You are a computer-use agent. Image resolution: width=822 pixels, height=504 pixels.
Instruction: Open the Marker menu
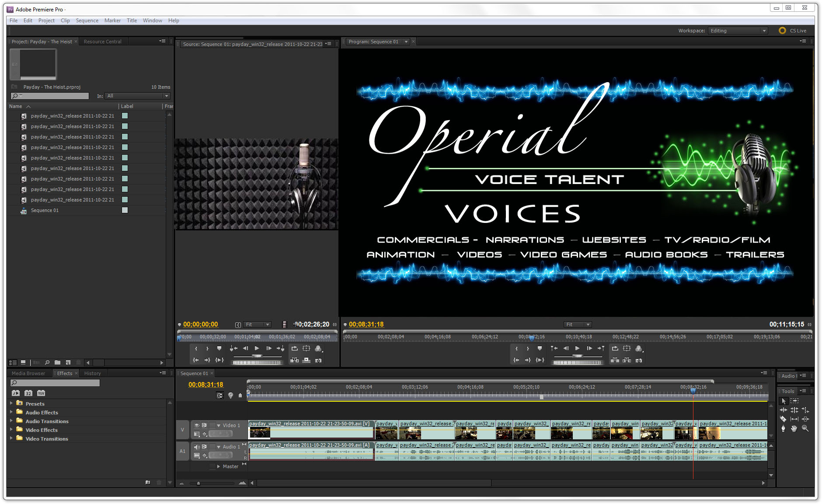pyautogui.click(x=112, y=21)
